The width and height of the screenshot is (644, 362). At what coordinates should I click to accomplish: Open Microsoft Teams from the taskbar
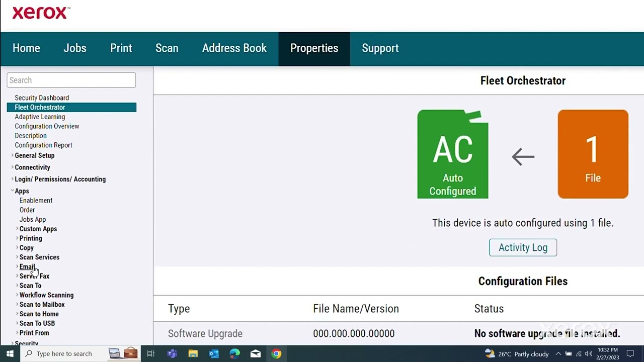click(172, 353)
